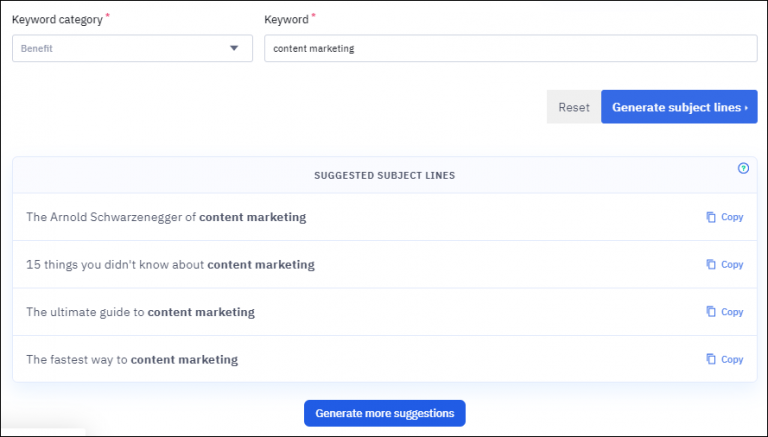Image resolution: width=768 pixels, height=437 pixels.
Task: Click the 'Copy' text link in the last row
Action: coord(732,359)
